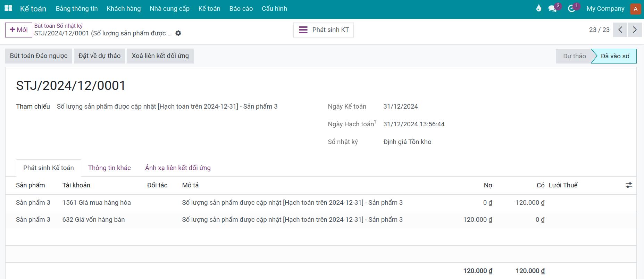The height and width of the screenshot is (279, 644).
Task: Open the chat messages icon
Action: [552, 9]
